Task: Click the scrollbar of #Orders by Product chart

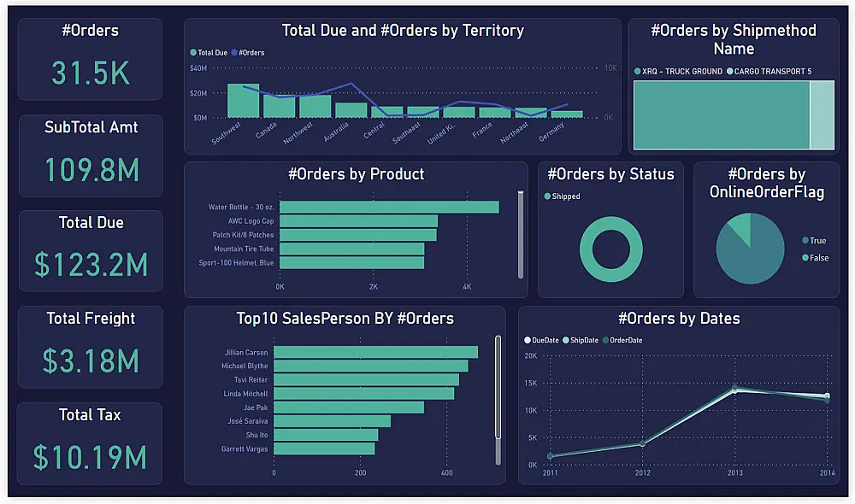Action: point(521,235)
